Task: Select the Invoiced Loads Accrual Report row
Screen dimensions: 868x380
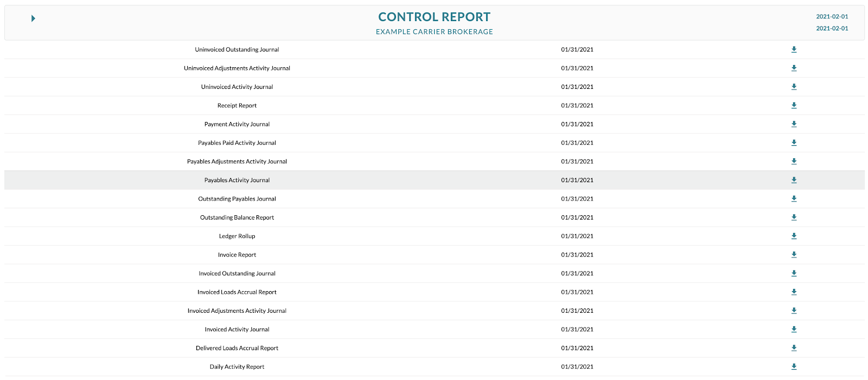Action: coord(237,292)
